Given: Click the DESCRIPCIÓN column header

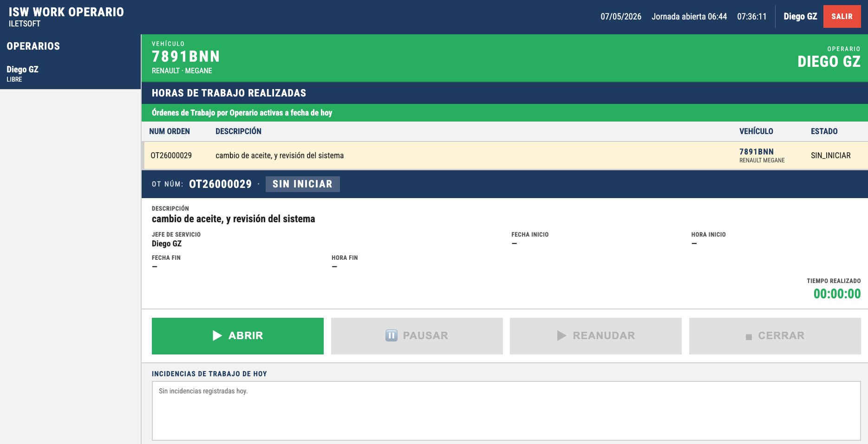Looking at the screenshot, I should [238, 131].
